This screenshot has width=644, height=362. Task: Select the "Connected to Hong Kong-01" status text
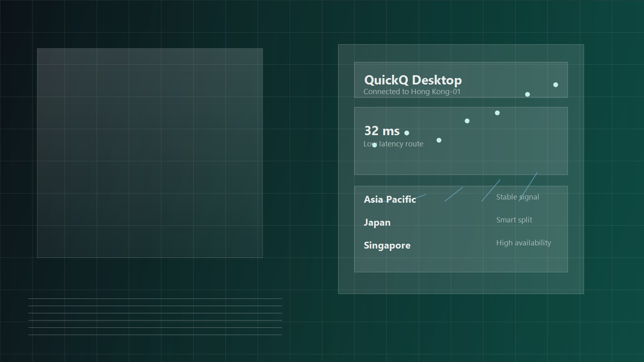(x=412, y=92)
